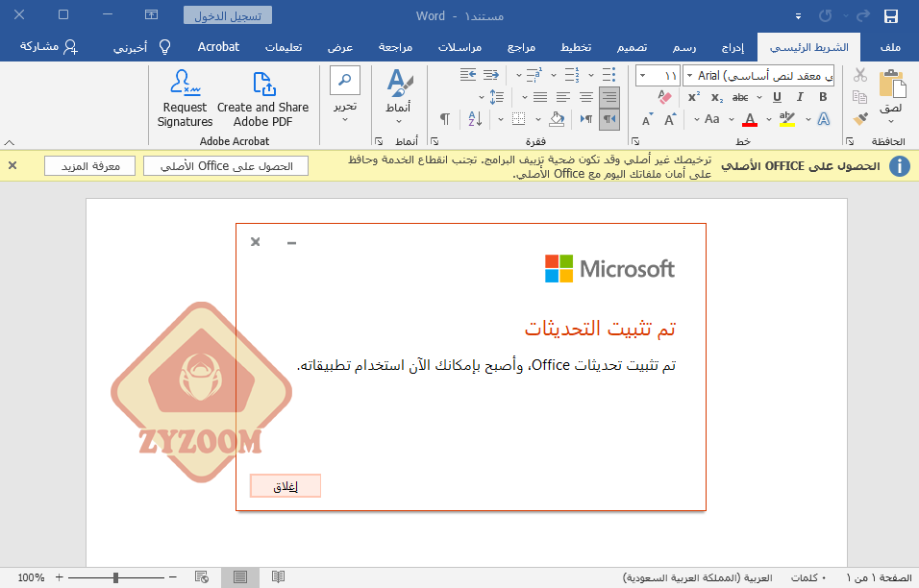Apply shading with paint bucket icon
The width and height of the screenshot is (919, 588).
point(557,119)
